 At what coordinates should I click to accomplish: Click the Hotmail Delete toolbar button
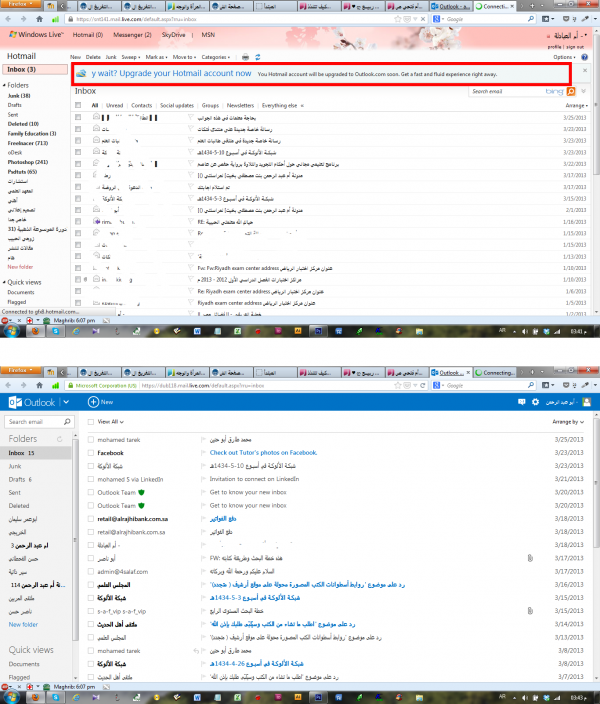pyautogui.click(x=93, y=57)
